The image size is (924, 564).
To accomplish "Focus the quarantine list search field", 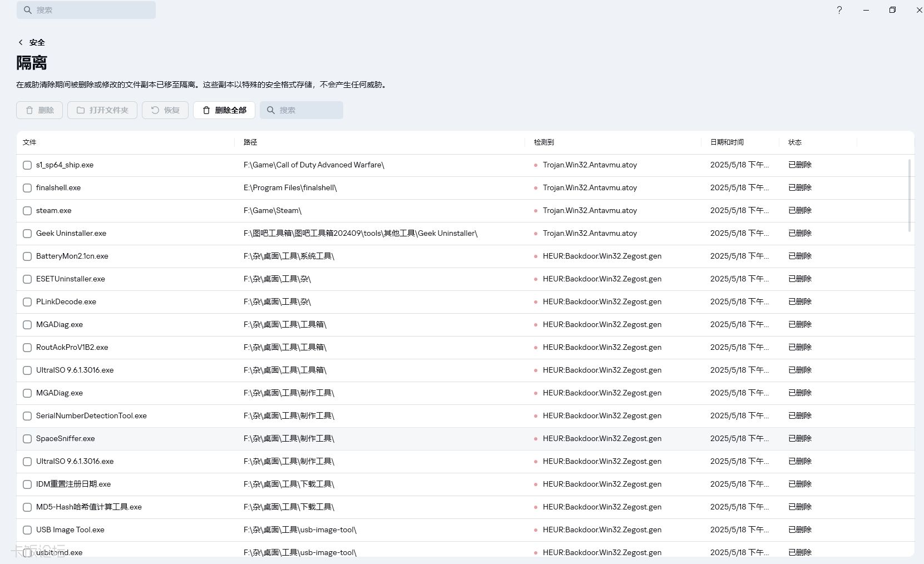I will 302,110.
